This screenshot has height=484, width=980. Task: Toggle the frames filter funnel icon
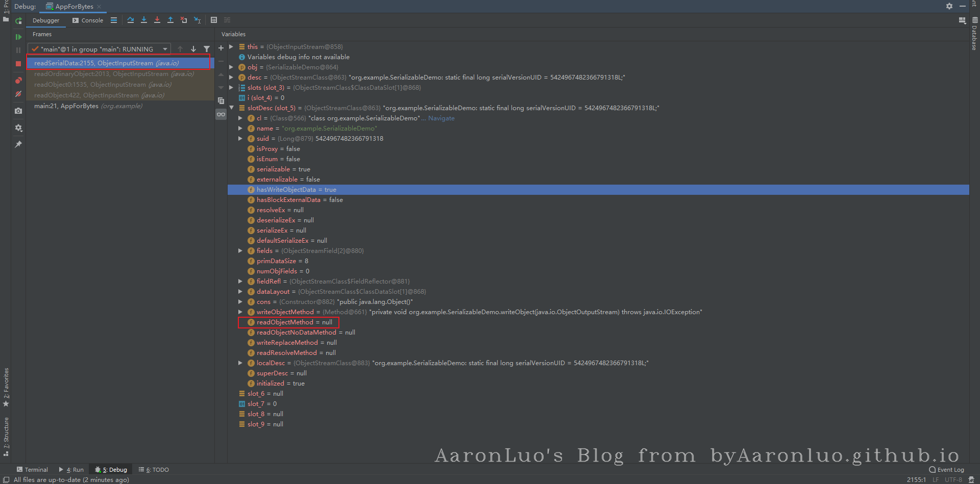[207, 49]
